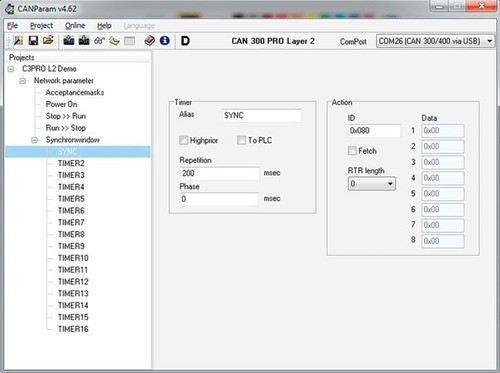Open the Help menu

click(x=104, y=26)
